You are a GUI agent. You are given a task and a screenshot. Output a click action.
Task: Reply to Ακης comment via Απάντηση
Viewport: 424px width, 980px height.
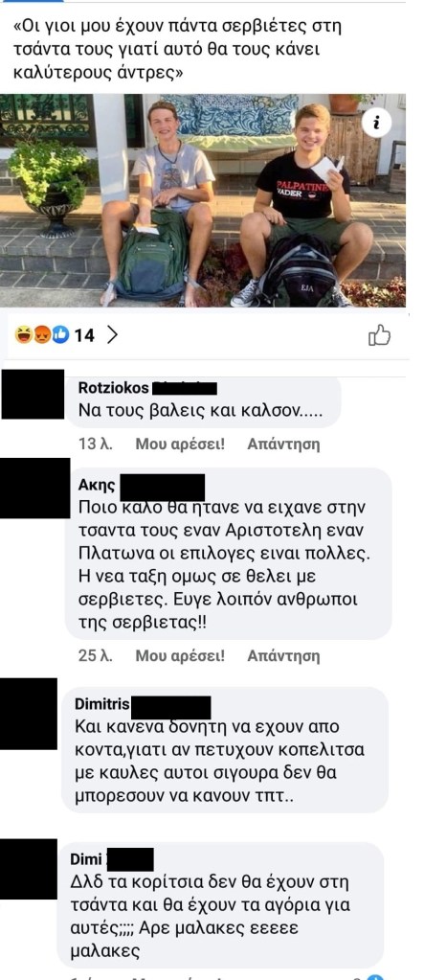(x=283, y=655)
